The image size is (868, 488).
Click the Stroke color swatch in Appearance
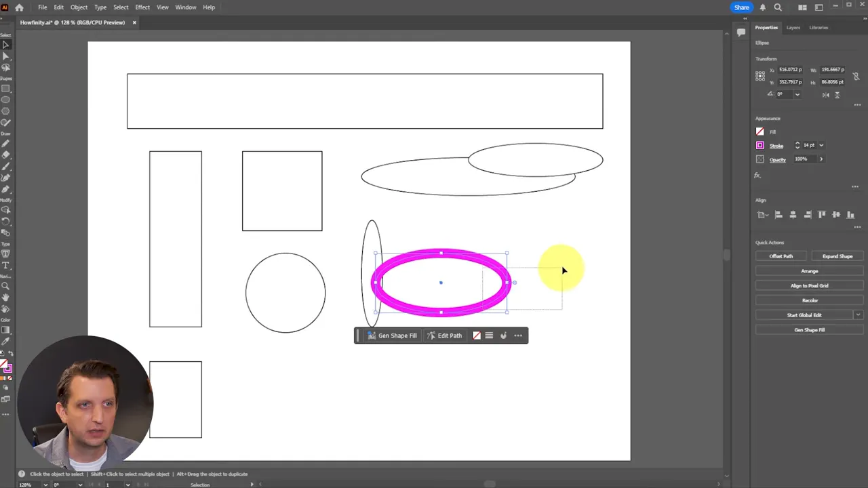tap(759, 145)
